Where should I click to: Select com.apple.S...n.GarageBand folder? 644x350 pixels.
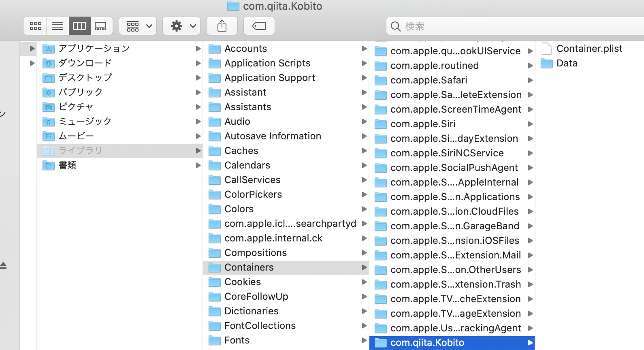click(452, 226)
